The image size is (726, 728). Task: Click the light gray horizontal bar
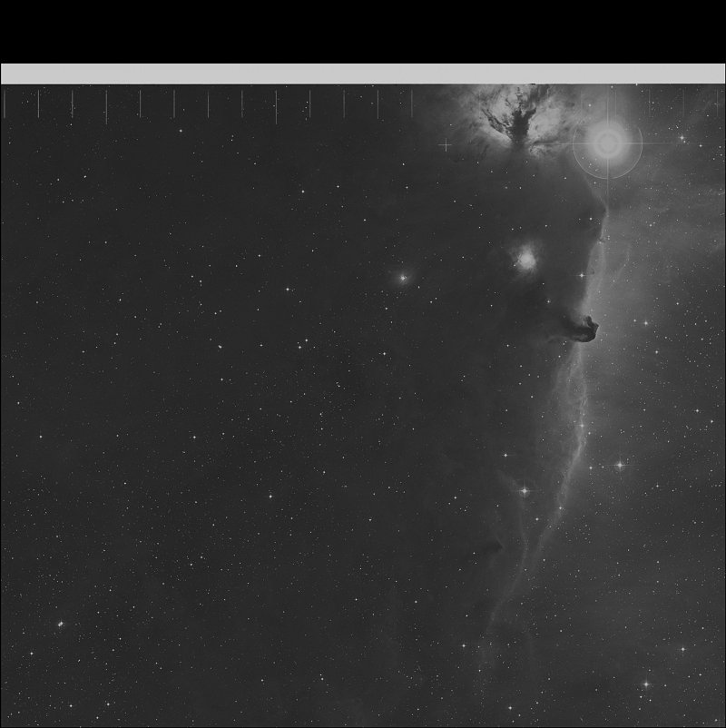click(363, 74)
